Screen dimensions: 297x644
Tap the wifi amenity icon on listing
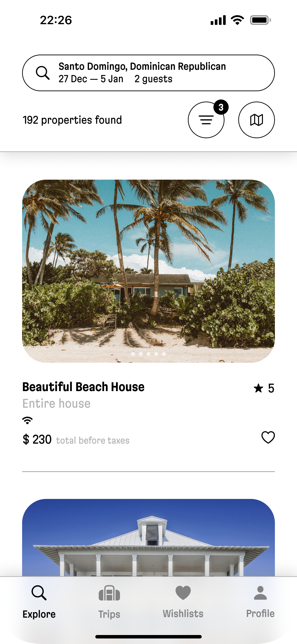(27, 420)
